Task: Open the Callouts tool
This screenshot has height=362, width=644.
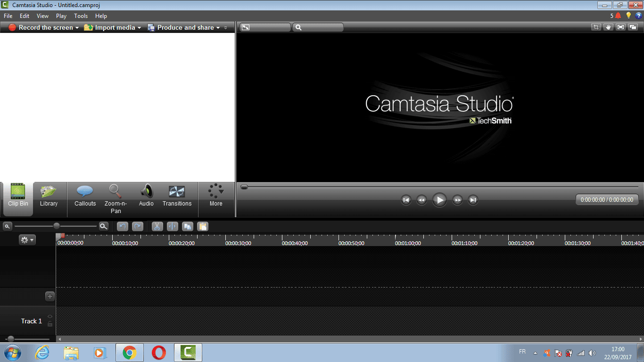Action: 85,196
